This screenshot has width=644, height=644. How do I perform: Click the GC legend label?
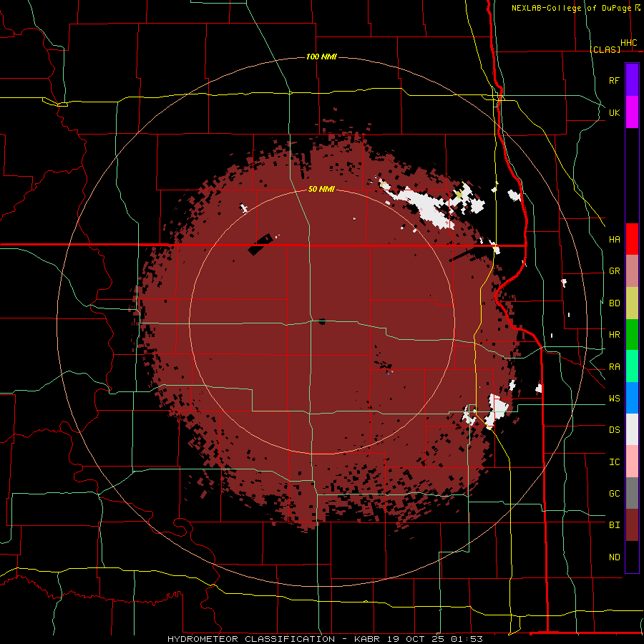[614, 494]
